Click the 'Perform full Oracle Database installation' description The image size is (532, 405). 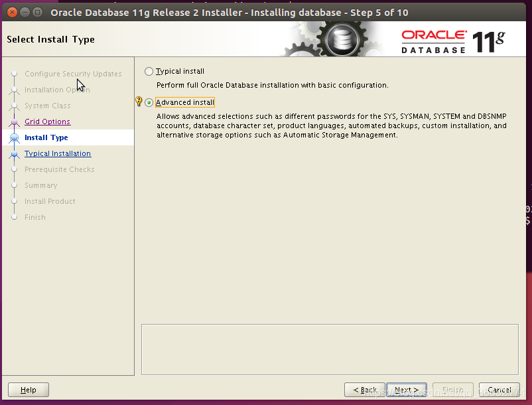[273, 85]
